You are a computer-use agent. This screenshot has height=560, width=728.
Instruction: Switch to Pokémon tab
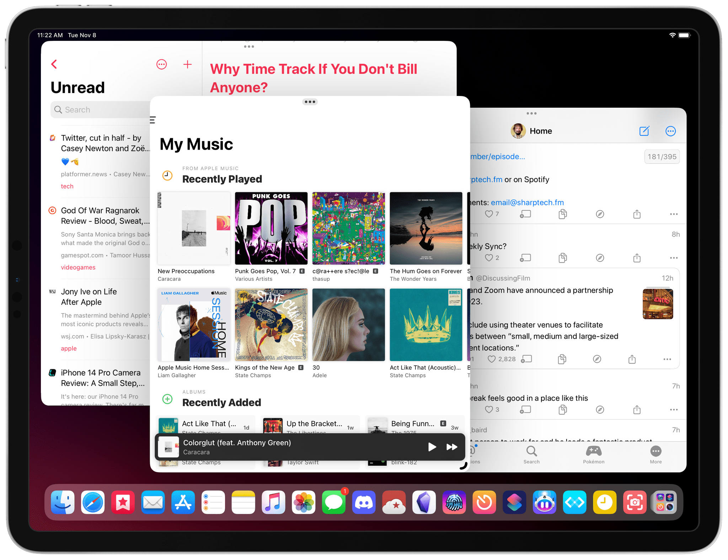pos(594,455)
